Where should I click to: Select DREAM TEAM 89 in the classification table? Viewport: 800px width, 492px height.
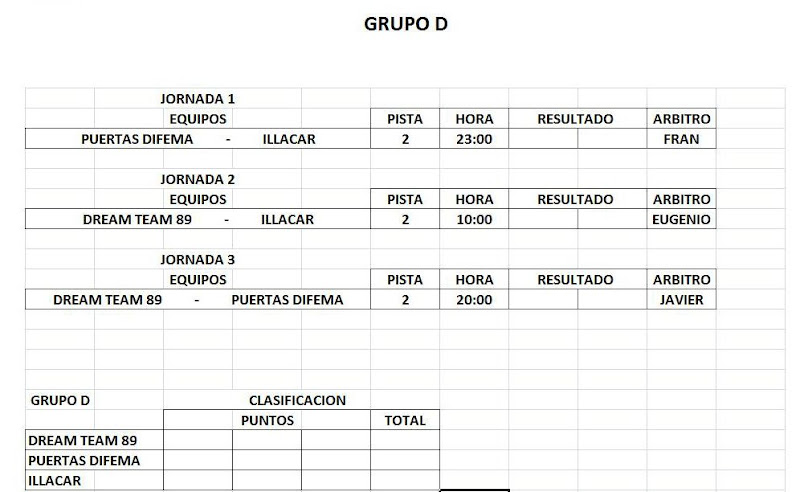[83, 441]
